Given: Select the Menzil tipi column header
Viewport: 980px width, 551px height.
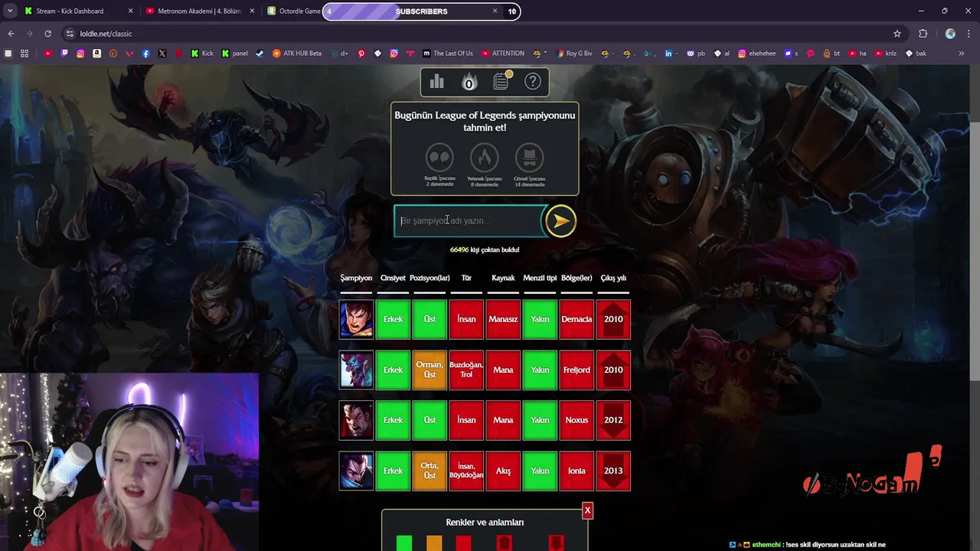Looking at the screenshot, I should [540, 278].
